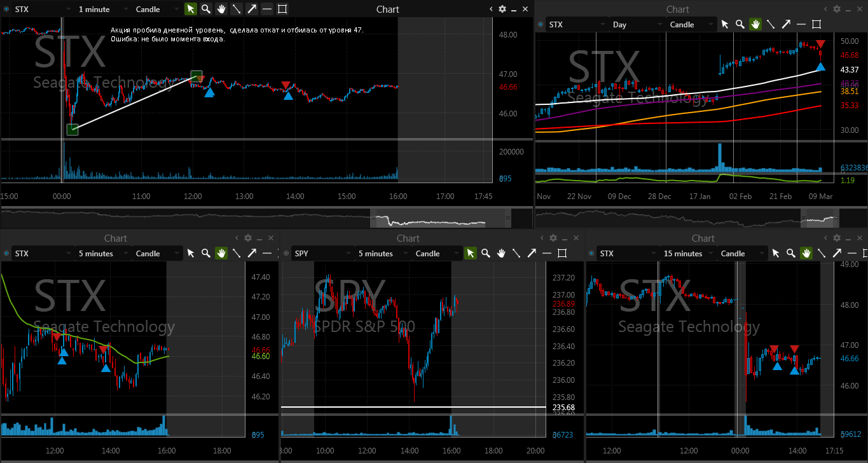The image size is (868, 463).
Task: Activate the zoom magnifier in the 1 minute STX chart
Action: (206, 9)
